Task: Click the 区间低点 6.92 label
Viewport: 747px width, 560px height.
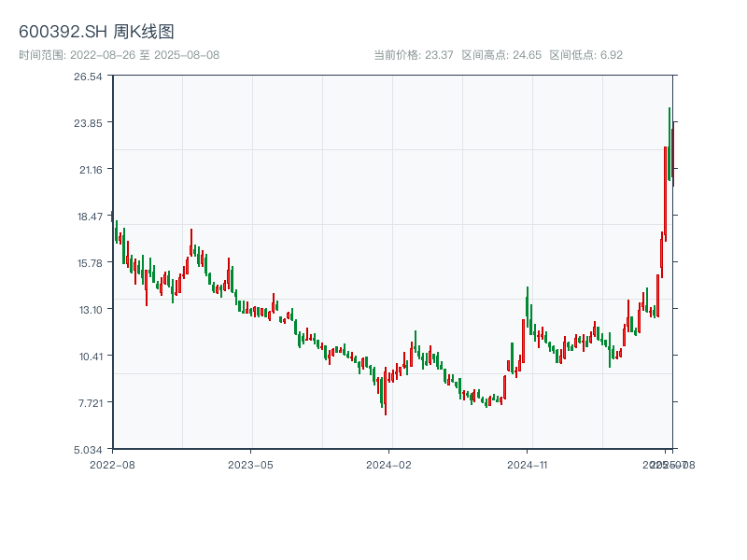Action: [585, 55]
